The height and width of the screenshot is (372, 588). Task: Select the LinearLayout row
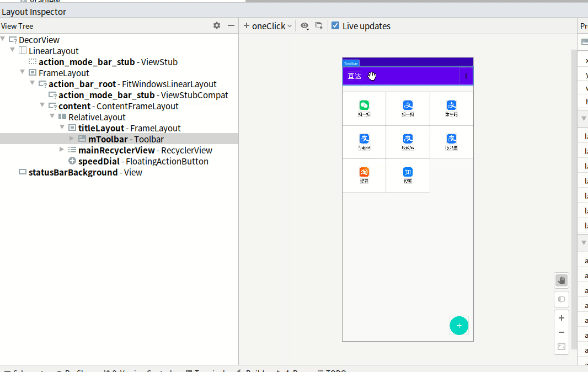coord(119,51)
